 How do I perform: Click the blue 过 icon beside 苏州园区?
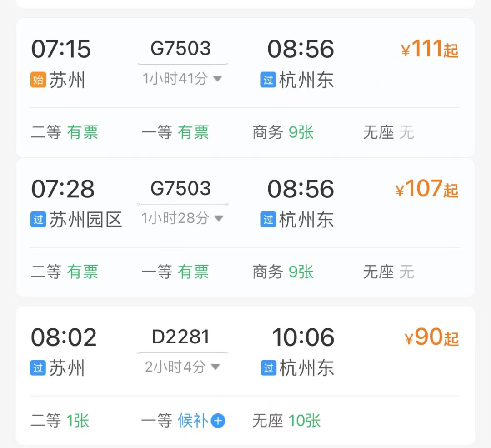pyautogui.click(x=38, y=220)
